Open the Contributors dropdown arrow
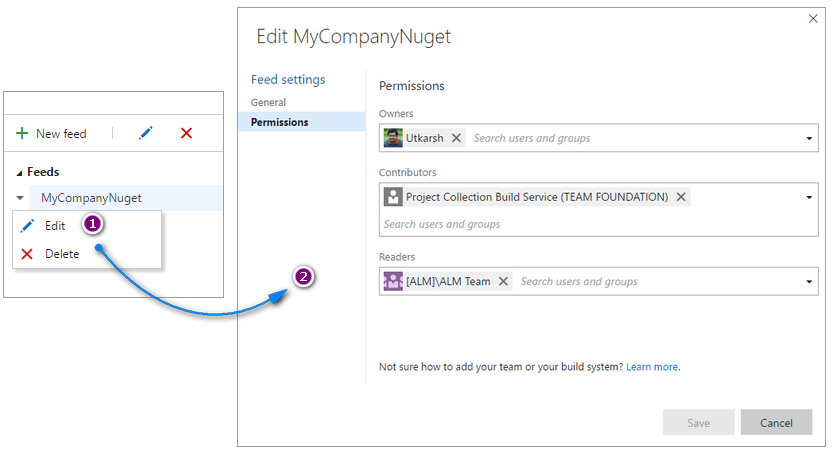 pyautogui.click(x=808, y=197)
